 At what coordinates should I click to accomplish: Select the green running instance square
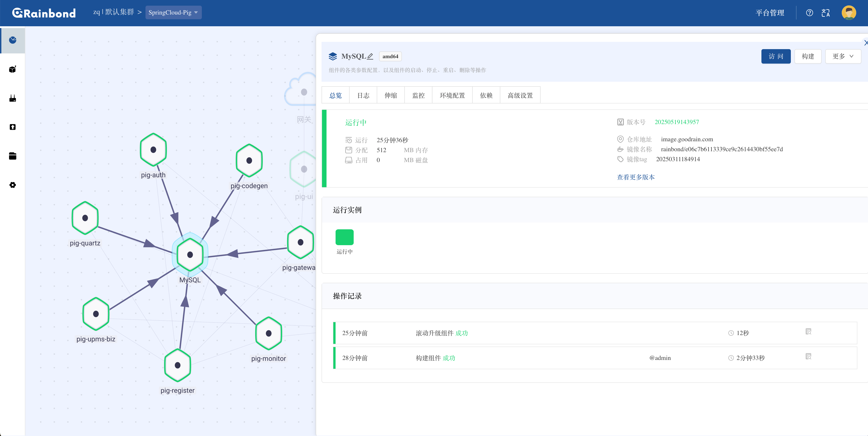tap(344, 237)
